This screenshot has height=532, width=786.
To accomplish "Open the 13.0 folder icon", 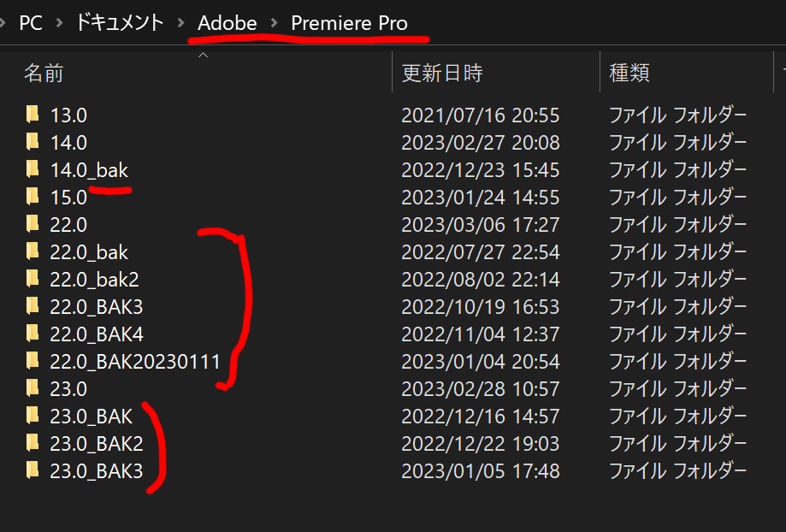I will pyautogui.click(x=33, y=115).
